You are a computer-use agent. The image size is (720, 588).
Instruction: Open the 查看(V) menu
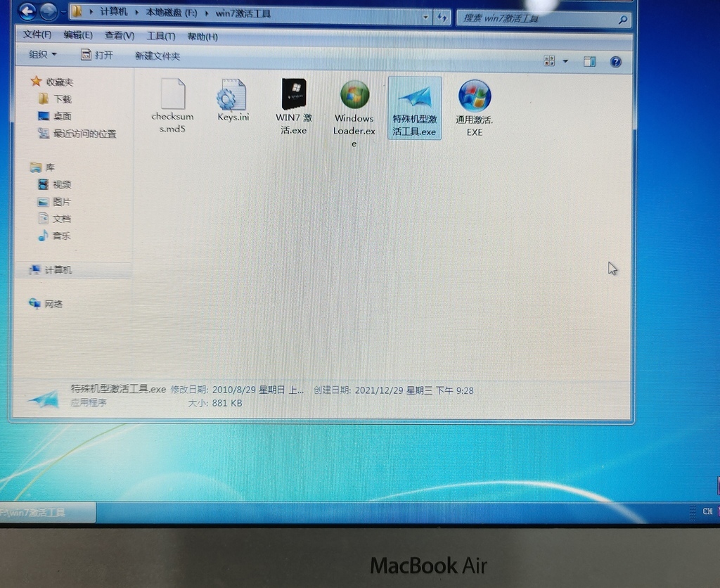coord(120,35)
